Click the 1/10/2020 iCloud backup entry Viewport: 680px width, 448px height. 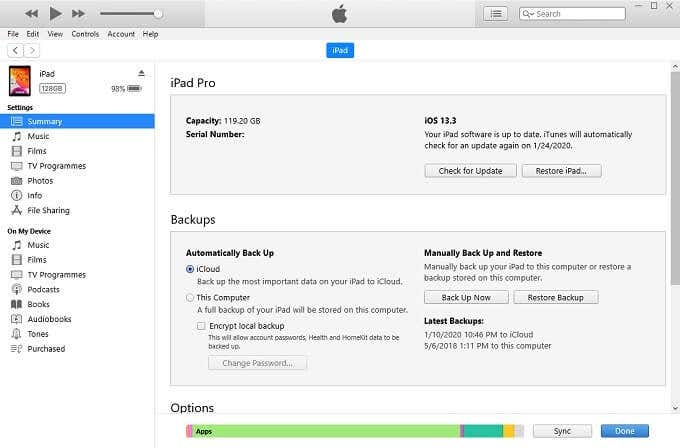click(x=479, y=334)
